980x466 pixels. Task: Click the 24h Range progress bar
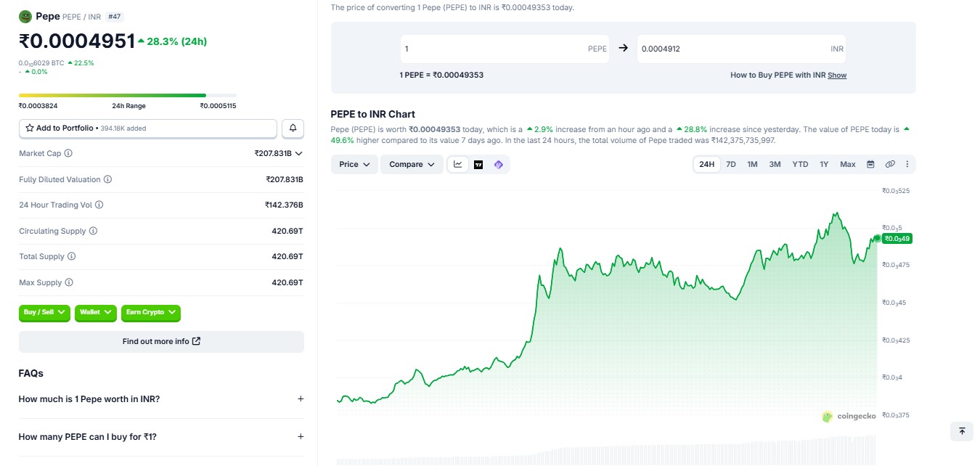128,95
